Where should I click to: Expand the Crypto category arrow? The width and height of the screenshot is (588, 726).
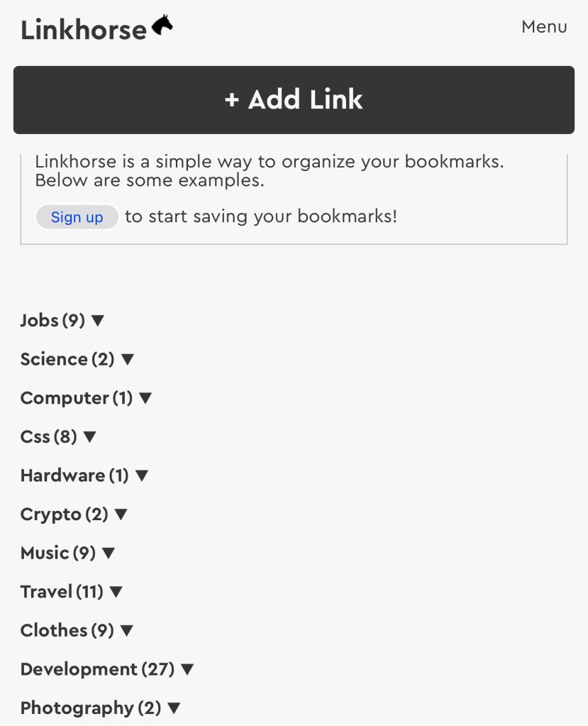(x=121, y=514)
